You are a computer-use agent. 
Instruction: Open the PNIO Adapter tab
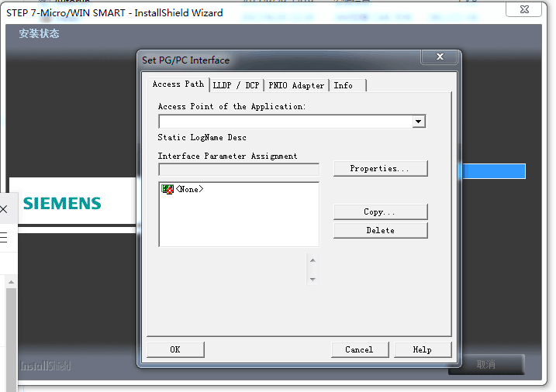click(296, 85)
